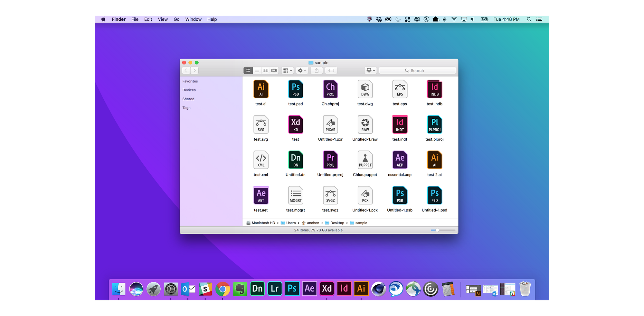Launch Lightroom from the Dock
644x316 pixels.
click(x=275, y=289)
